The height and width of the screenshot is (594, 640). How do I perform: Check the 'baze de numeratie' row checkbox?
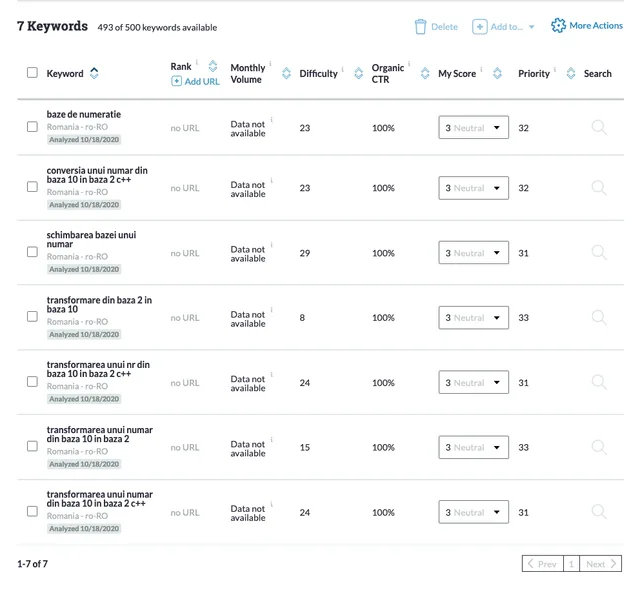pos(32,127)
